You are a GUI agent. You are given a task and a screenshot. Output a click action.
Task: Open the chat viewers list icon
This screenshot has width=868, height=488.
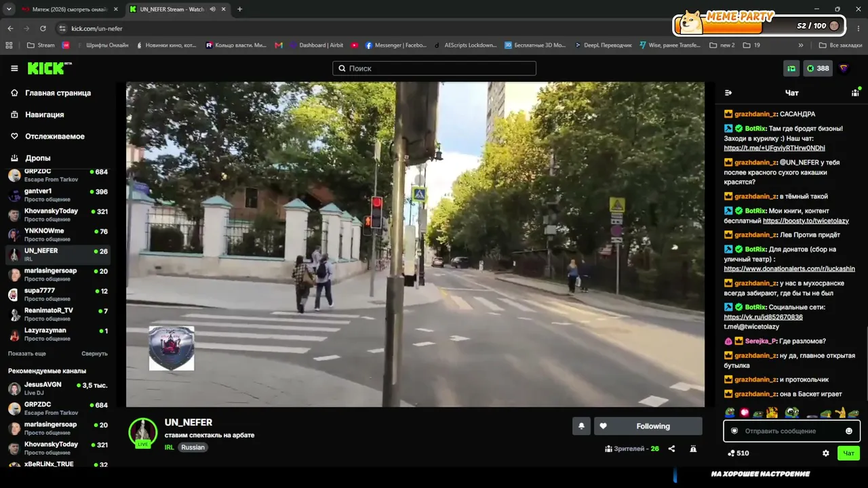click(x=856, y=93)
